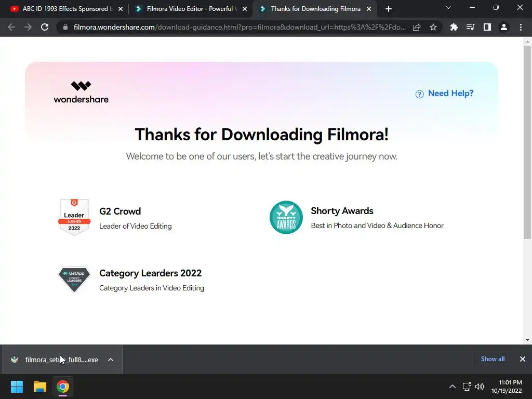Close the downloads bar
The width and height of the screenshot is (532, 399).
pos(523,359)
